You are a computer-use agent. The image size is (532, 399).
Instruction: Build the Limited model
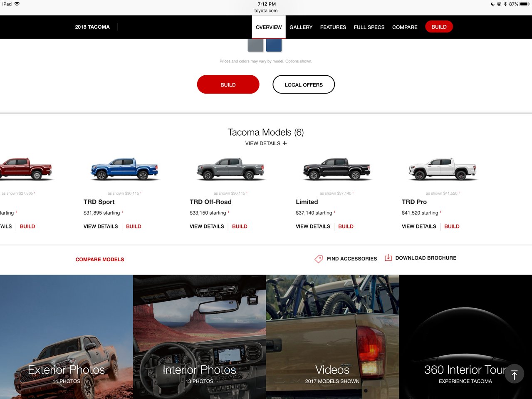point(346,226)
